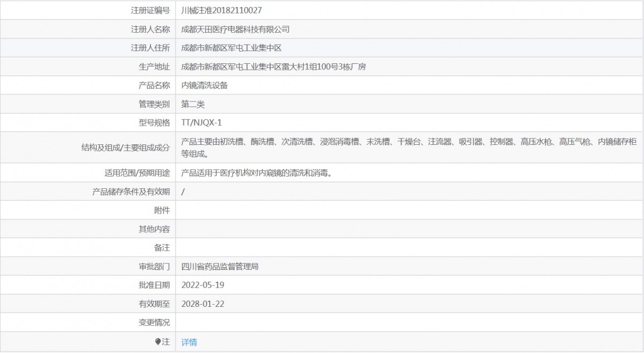Screen dimensions: 644x353
Task: Select product name 内镜清洗设备
Action: point(204,85)
